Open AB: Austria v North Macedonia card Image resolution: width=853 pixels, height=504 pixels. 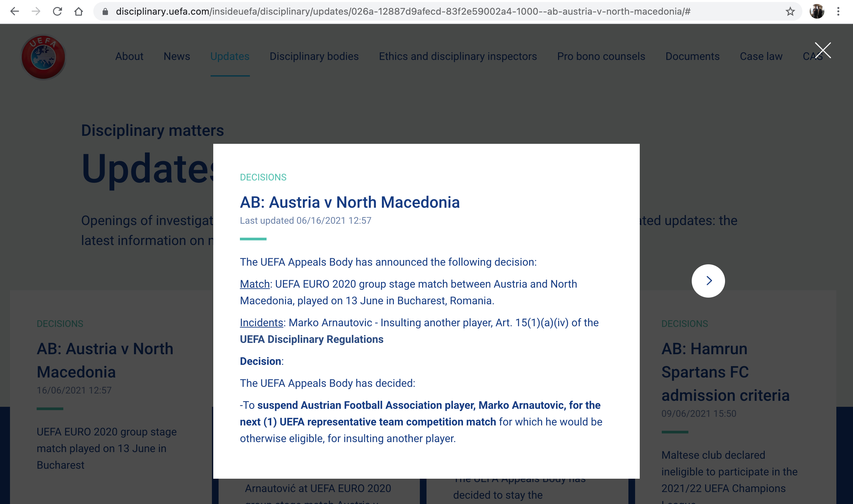[105, 360]
